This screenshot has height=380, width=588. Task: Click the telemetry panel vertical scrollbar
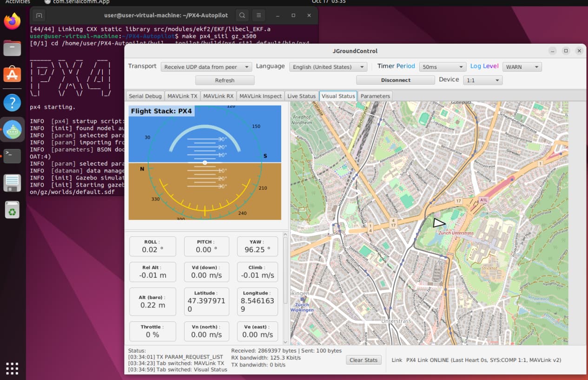(x=286, y=270)
